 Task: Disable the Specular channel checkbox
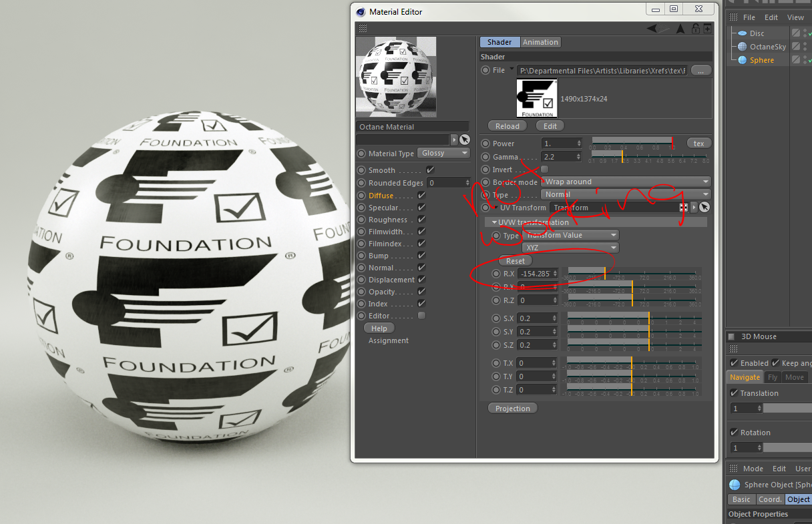coord(421,208)
